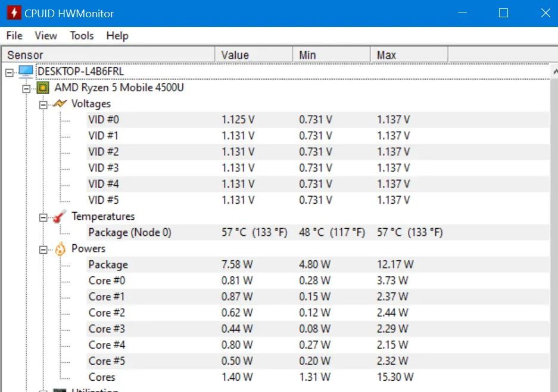
Task: Select the VID #1 row
Action: coord(318,136)
